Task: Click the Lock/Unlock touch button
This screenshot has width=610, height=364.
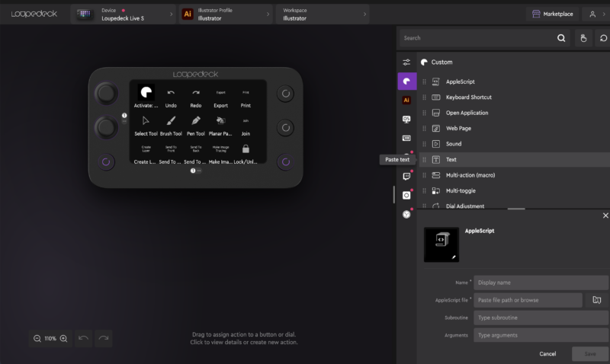Action: (246, 153)
